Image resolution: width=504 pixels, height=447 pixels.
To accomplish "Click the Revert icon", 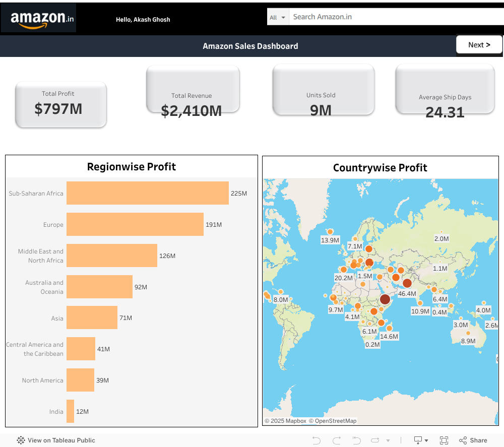I will [x=356, y=440].
